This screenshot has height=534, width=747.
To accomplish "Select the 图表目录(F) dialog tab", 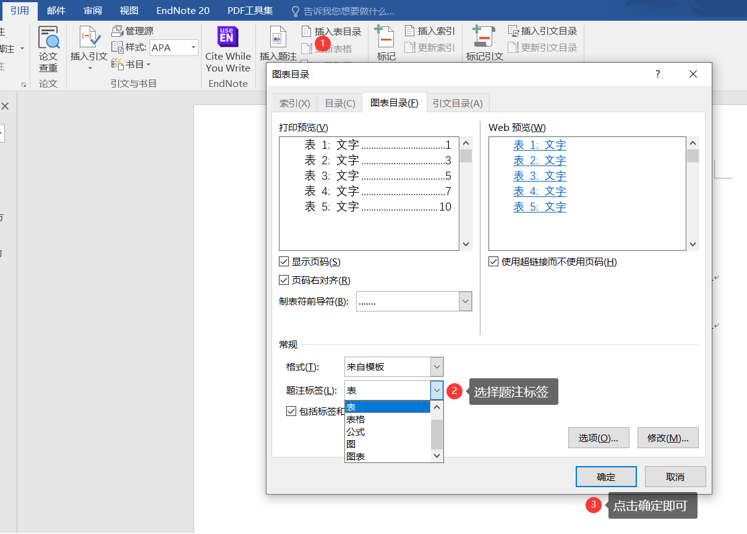I will tap(394, 103).
